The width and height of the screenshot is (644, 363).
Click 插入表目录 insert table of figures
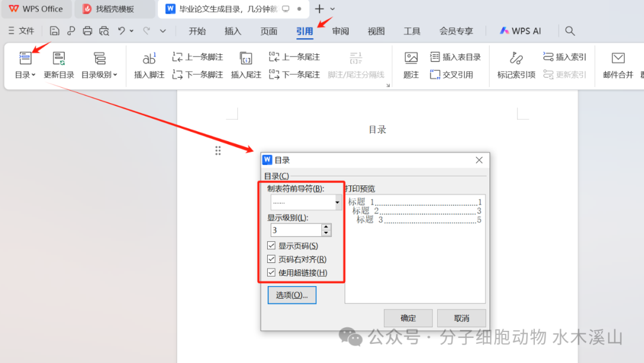tap(456, 57)
